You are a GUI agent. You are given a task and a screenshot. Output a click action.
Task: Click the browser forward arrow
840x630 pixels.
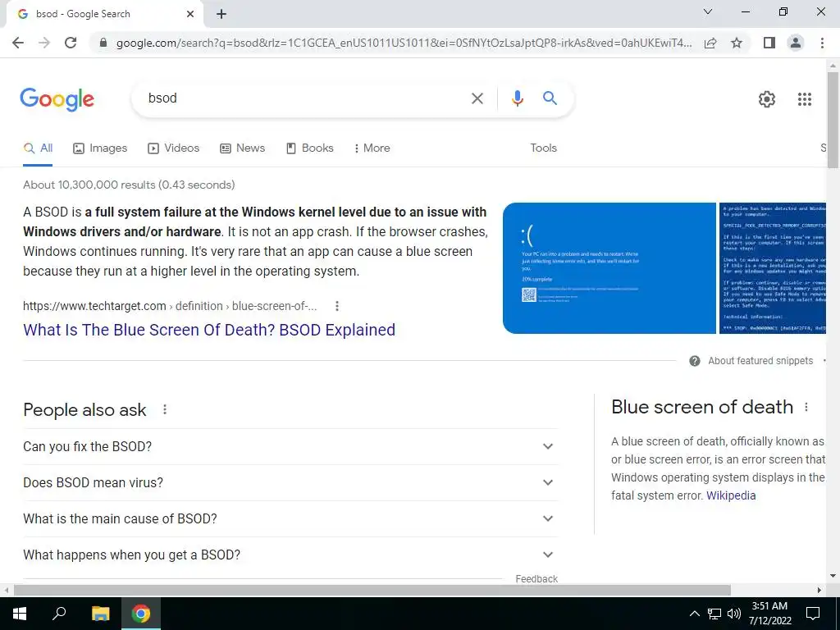coord(44,43)
